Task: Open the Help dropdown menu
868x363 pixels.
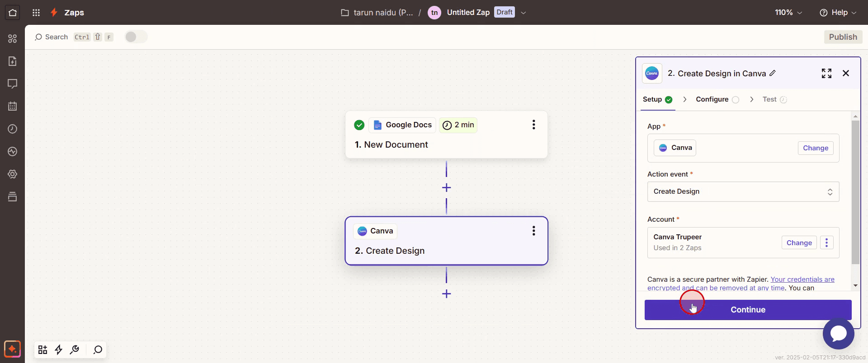Action: [838, 13]
